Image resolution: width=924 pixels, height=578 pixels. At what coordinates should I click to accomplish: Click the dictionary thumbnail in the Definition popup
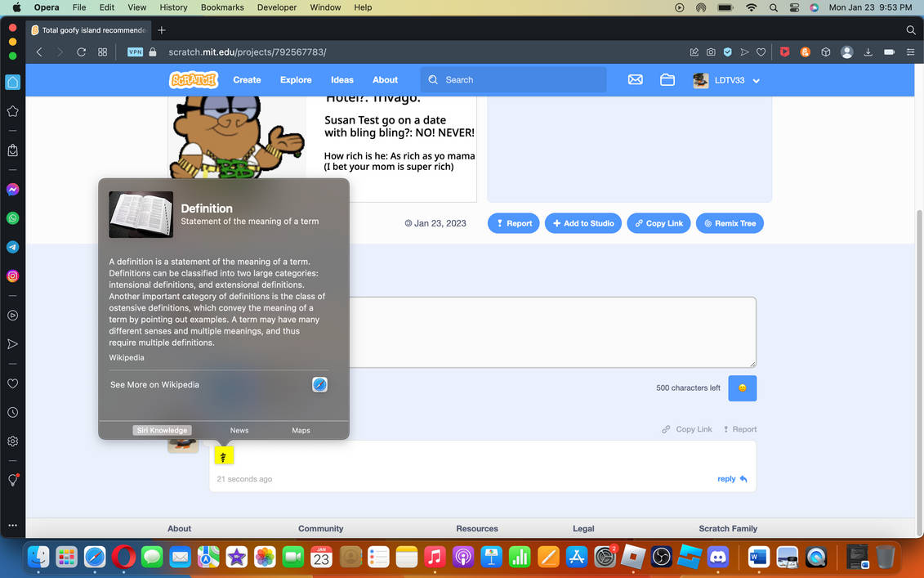pos(141,214)
